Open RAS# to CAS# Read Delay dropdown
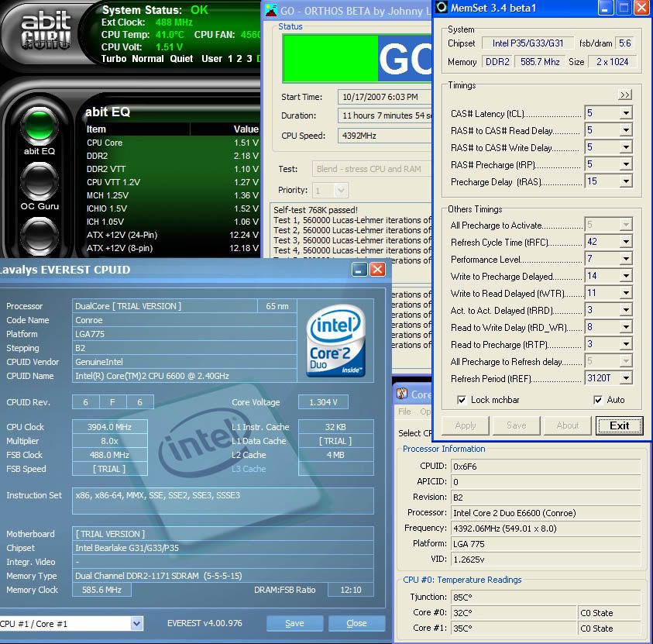This screenshot has height=644, width=653. tap(626, 130)
